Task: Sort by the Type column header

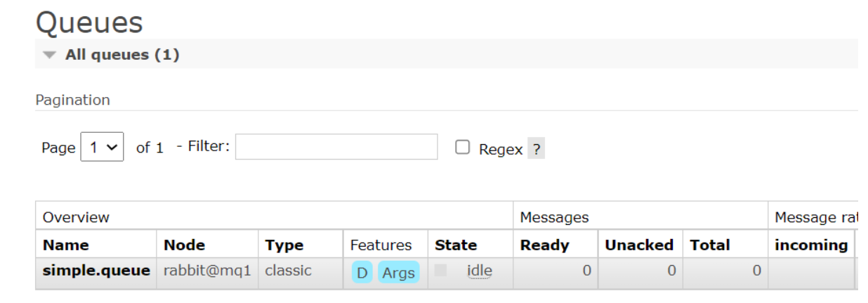Action: pyautogui.click(x=284, y=245)
